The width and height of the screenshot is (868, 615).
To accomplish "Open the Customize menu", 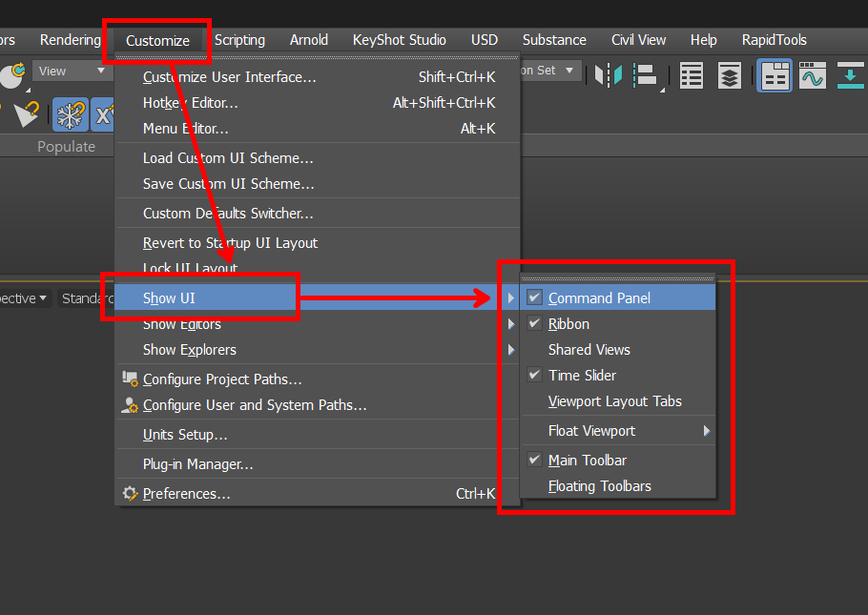I will tap(157, 40).
